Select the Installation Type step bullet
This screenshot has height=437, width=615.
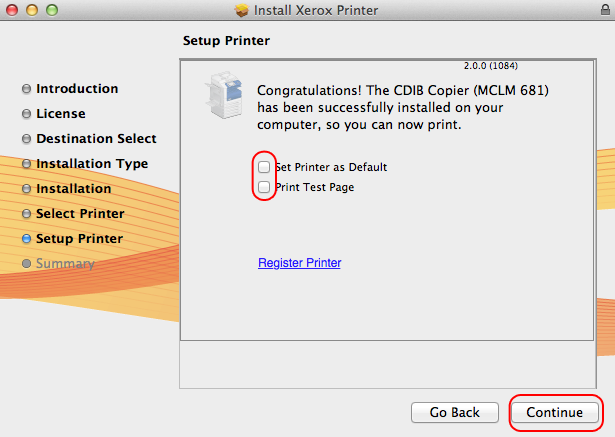(x=26, y=164)
